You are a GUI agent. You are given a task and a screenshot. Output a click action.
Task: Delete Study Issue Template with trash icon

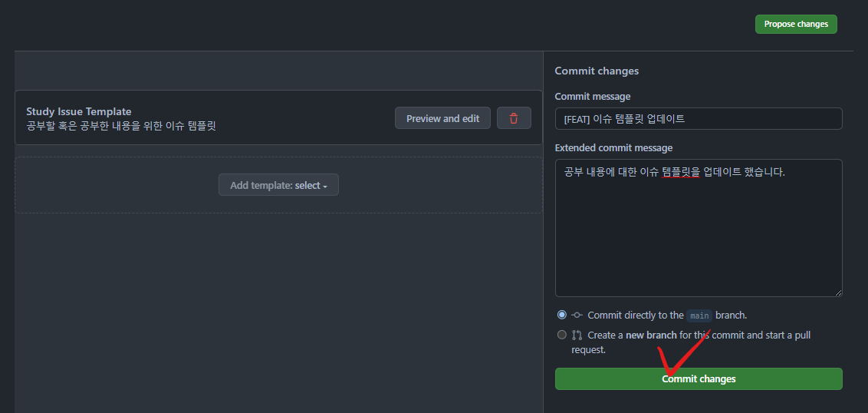click(x=514, y=118)
